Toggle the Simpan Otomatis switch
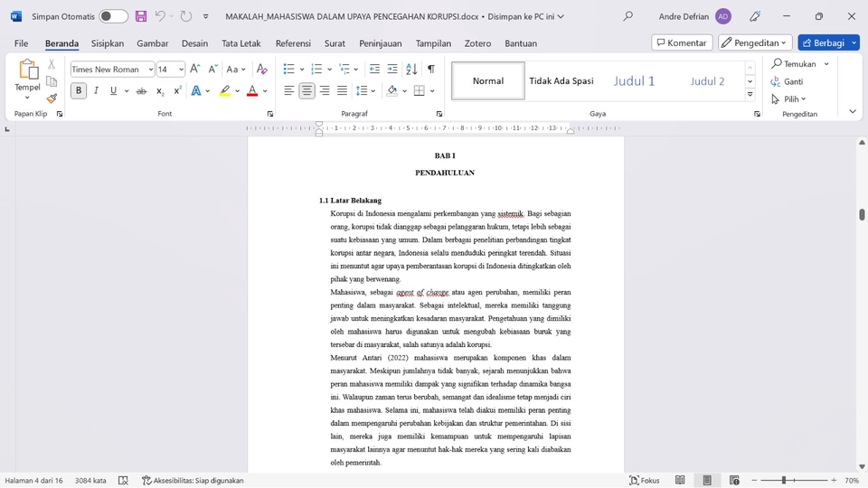The image size is (868, 488). click(114, 16)
